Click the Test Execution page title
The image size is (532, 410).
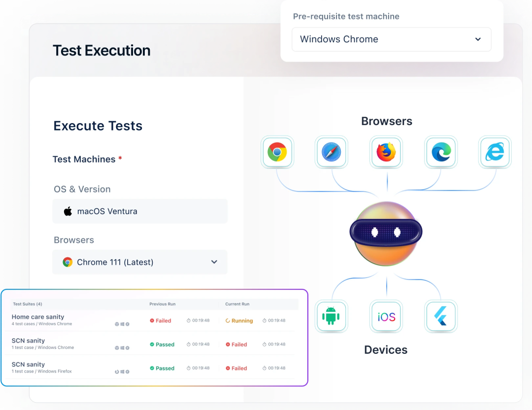coord(101,51)
